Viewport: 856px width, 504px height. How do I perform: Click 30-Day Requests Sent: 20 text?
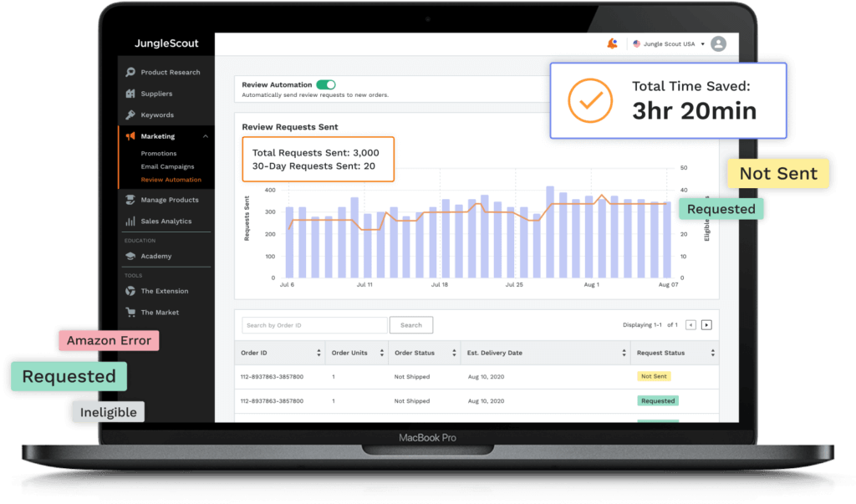click(x=313, y=166)
